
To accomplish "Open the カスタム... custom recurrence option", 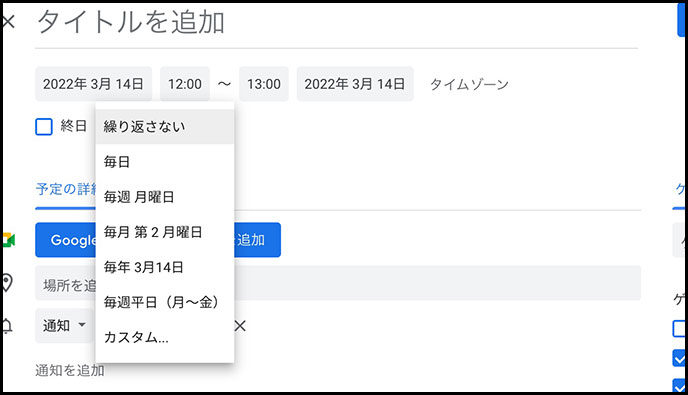I will [165, 338].
